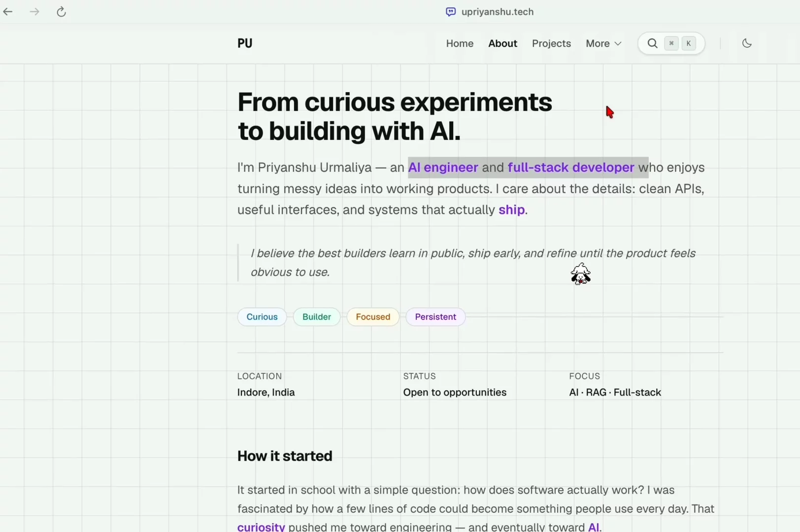800x532 pixels.
Task: Click the orange Focused tag pill
Action: point(373,317)
